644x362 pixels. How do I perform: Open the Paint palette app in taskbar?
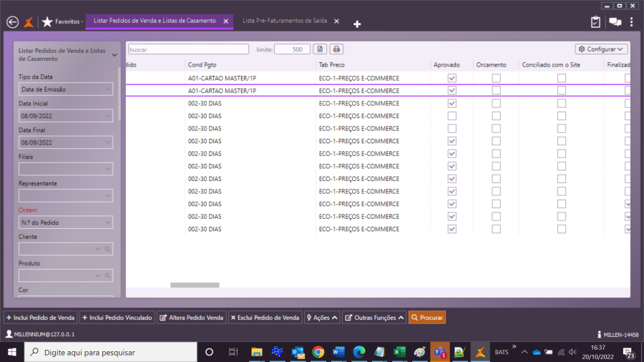tap(419, 352)
